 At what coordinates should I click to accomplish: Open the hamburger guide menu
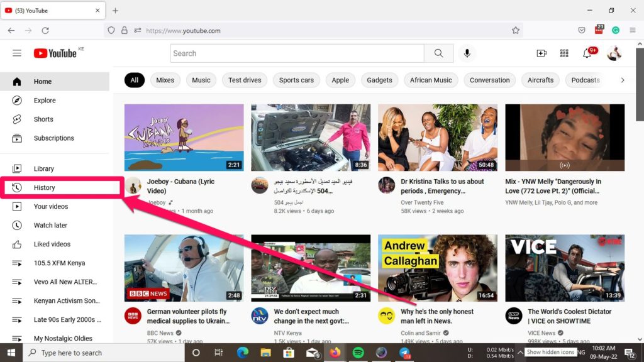[17, 53]
